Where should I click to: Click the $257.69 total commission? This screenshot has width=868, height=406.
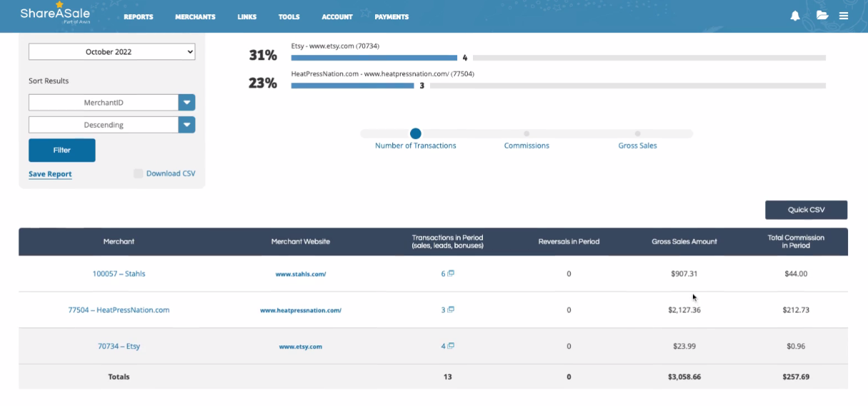[x=795, y=377]
